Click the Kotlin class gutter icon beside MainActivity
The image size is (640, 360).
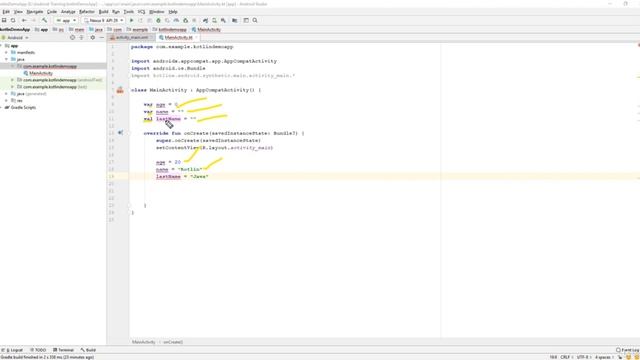(120, 90)
